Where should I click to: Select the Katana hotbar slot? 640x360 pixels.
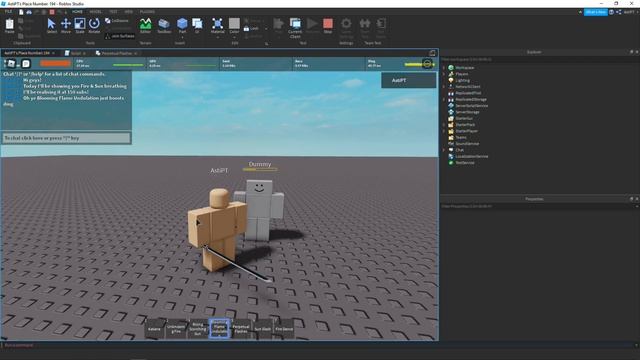(x=154, y=329)
